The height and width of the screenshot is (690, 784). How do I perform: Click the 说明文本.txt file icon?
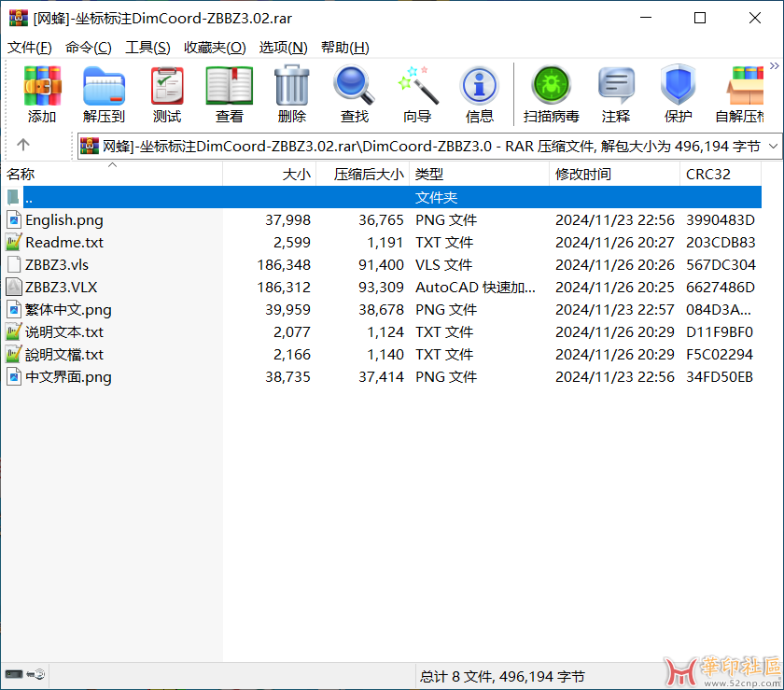(14, 331)
